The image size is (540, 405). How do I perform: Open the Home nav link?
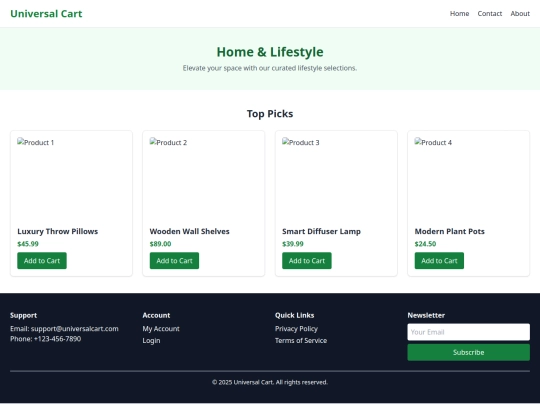(459, 14)
